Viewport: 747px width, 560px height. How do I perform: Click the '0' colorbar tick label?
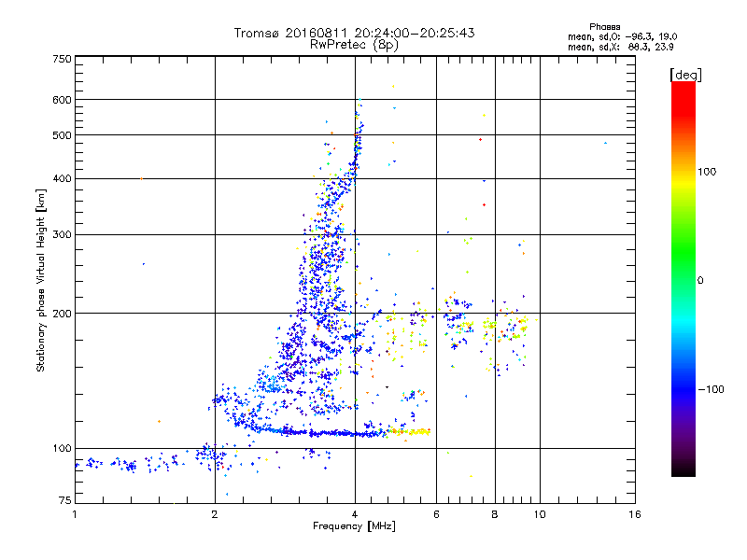pos(700,280)
